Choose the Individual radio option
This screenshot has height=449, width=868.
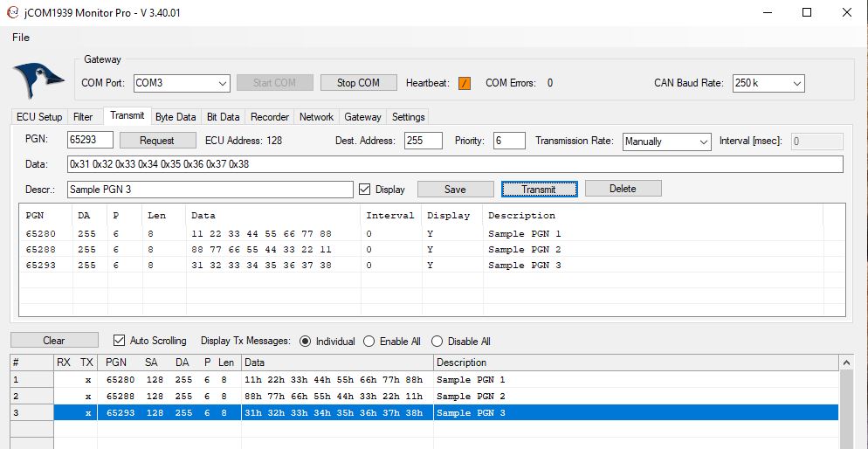[306, 342]
